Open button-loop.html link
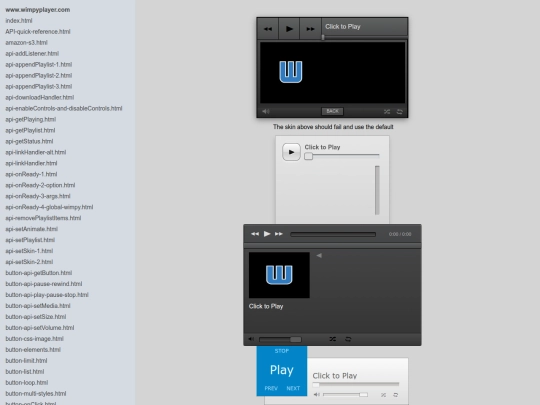The image size is (540, 405). (x=27, y=383)
